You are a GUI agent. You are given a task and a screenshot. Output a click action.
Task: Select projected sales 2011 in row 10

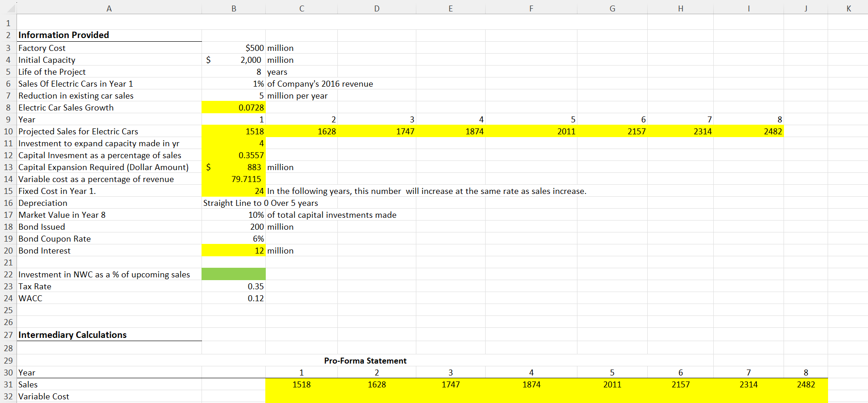tap(531, 131)
